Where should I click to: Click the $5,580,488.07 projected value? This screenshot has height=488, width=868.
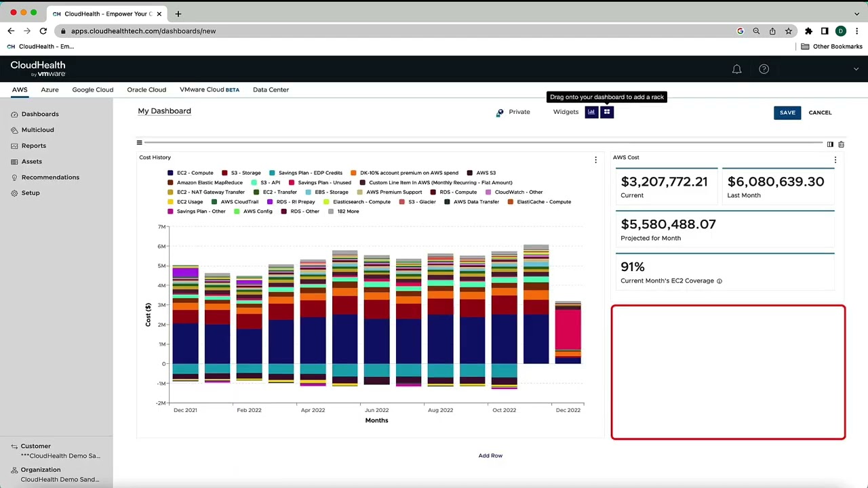click(668, 224)
